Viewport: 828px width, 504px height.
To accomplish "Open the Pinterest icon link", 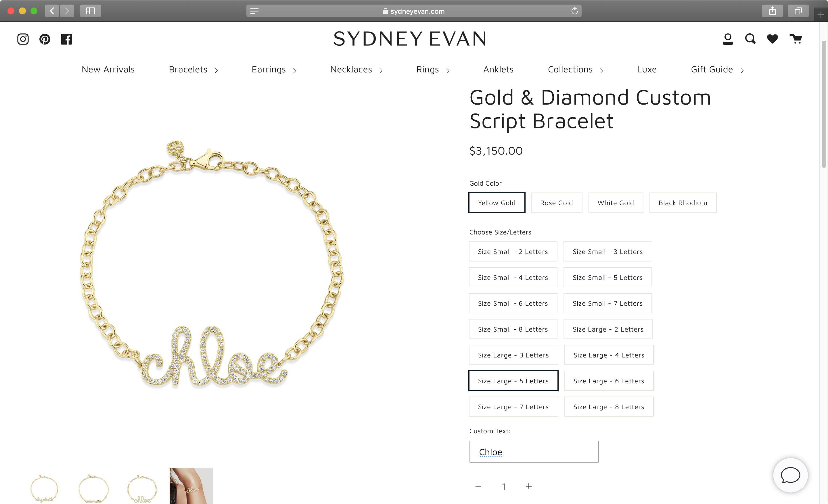I will (45, 39).
